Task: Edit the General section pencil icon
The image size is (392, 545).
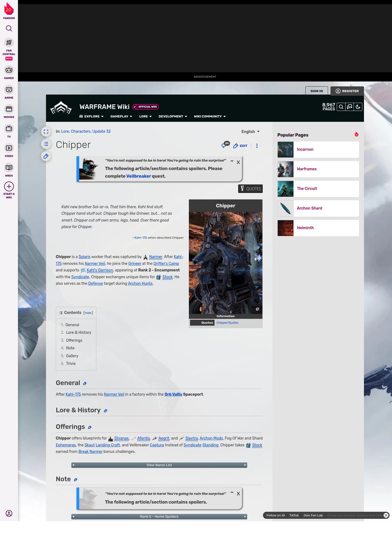Action: point(85,383)
